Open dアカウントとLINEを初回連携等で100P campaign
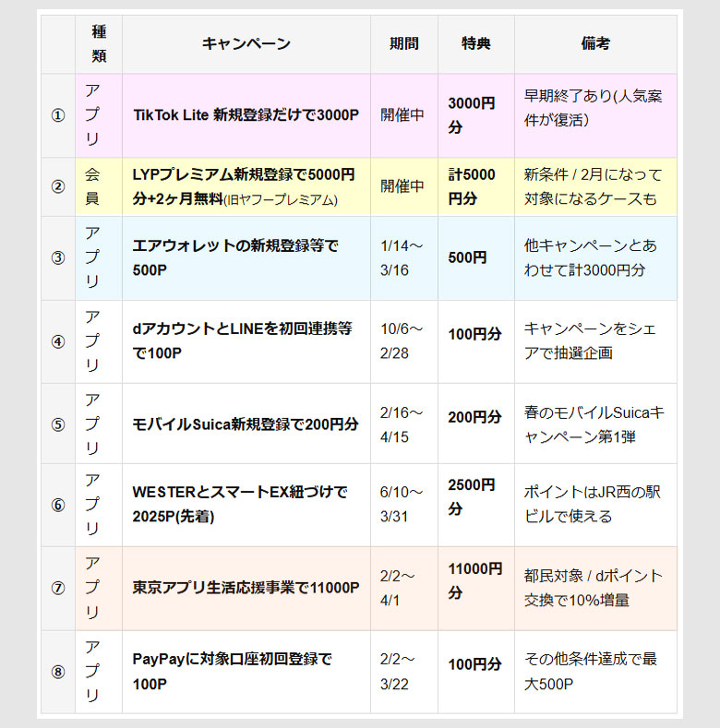720x728 pixels. click(x=242, y=340)
